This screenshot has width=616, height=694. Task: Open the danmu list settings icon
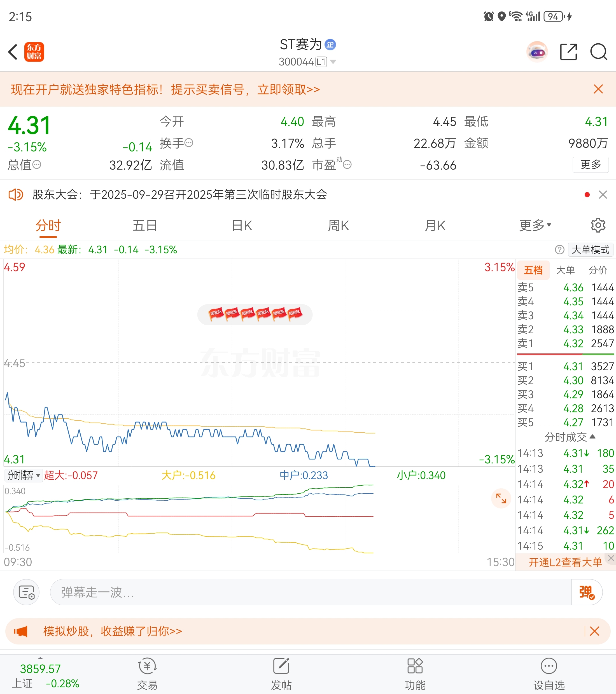(27, 592)
